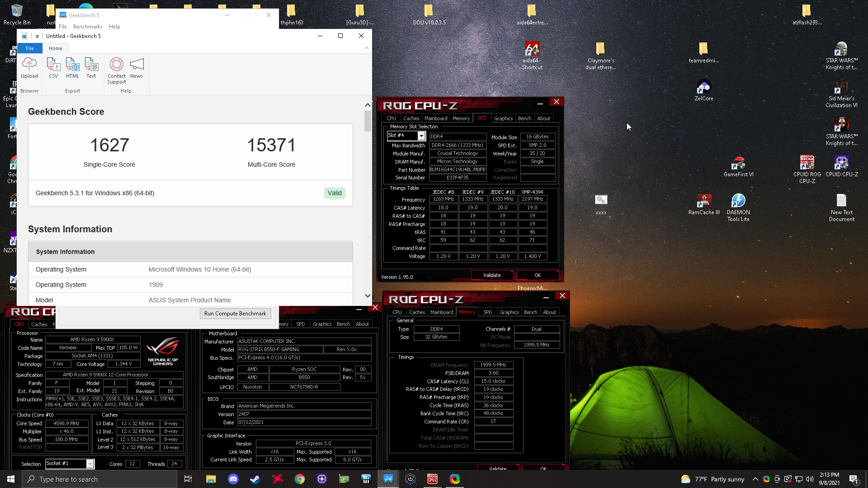Click the ROG CPU-Z taskbar icon
868x488 pixels.
click(x=433, y=479)
